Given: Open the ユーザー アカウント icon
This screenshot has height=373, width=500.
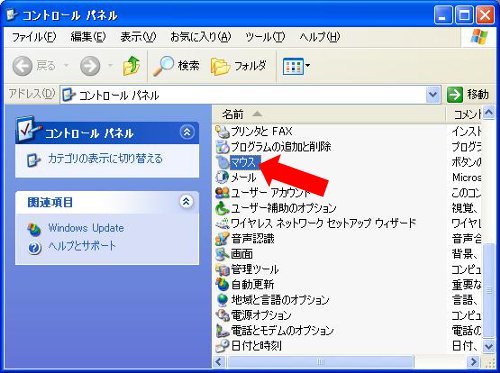Looking at the screenshot, I should (x=222, y=193).
